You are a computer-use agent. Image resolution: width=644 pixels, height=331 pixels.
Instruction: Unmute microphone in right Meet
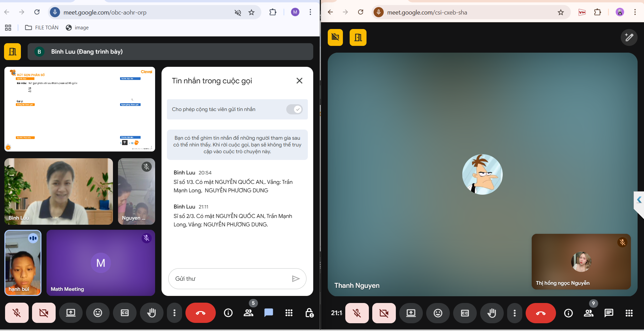tap(357, 313)
